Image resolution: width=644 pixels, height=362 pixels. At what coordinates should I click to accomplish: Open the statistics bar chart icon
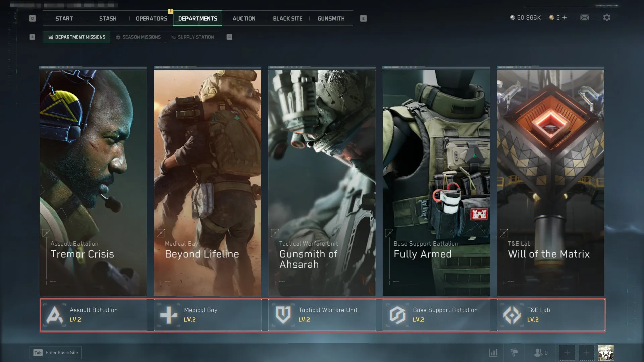493,353
